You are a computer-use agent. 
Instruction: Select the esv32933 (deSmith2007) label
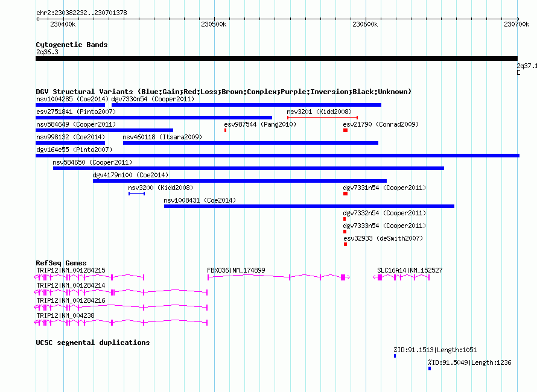383,238
